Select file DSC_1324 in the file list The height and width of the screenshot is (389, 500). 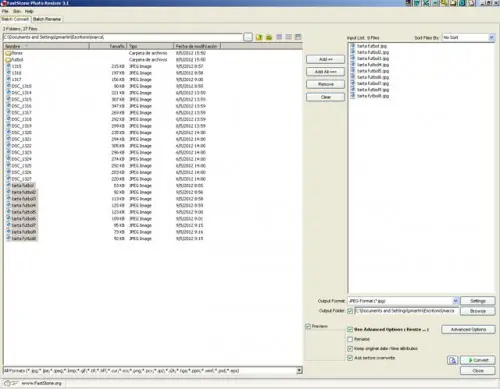(x=22, y=159)
